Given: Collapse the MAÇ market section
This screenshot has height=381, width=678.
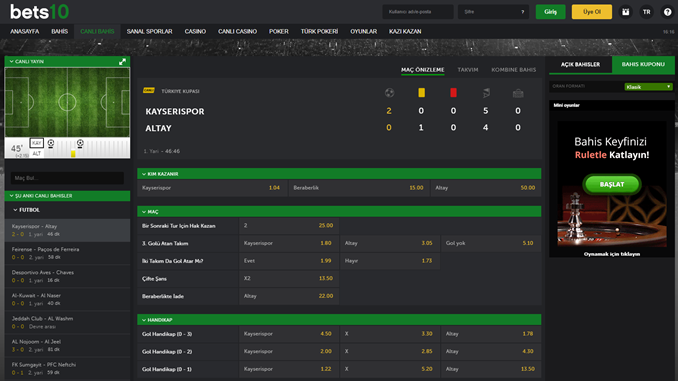Looking at the screenshot, I should coord(144,212).
